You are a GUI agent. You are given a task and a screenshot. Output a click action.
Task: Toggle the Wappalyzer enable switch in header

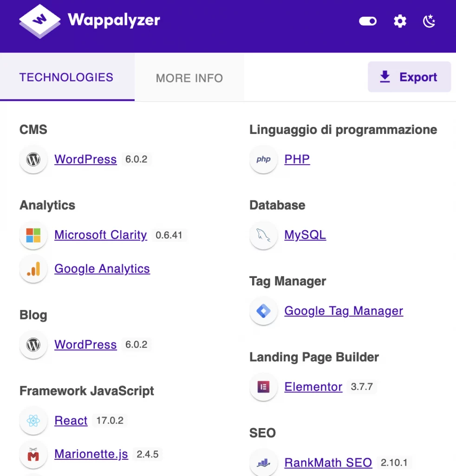[368, 21]
